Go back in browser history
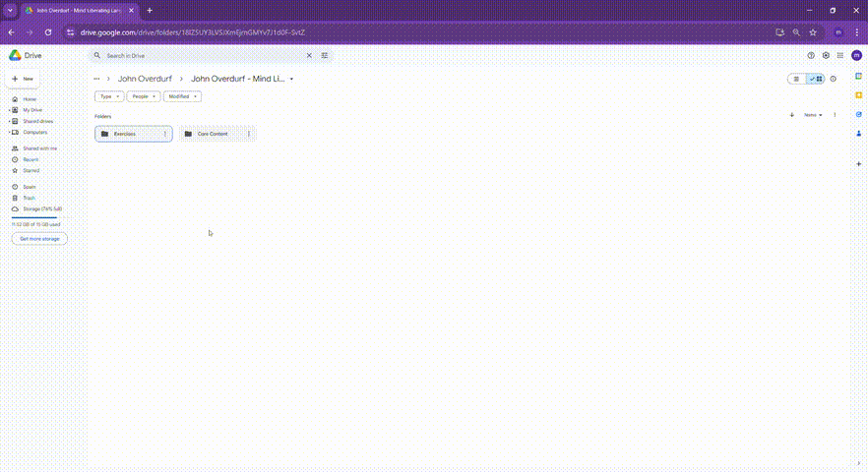 tap(12, 32)
